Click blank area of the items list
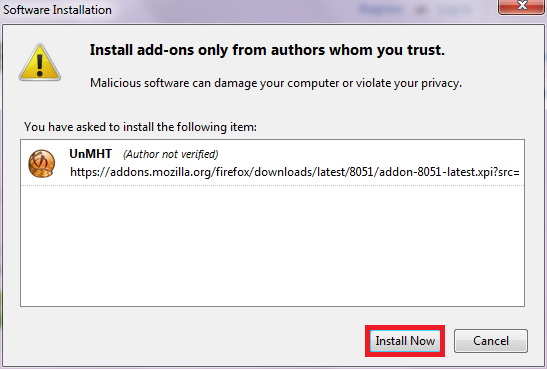The height and width of the screenshot is (369, 547). click(x=272, y=246)
